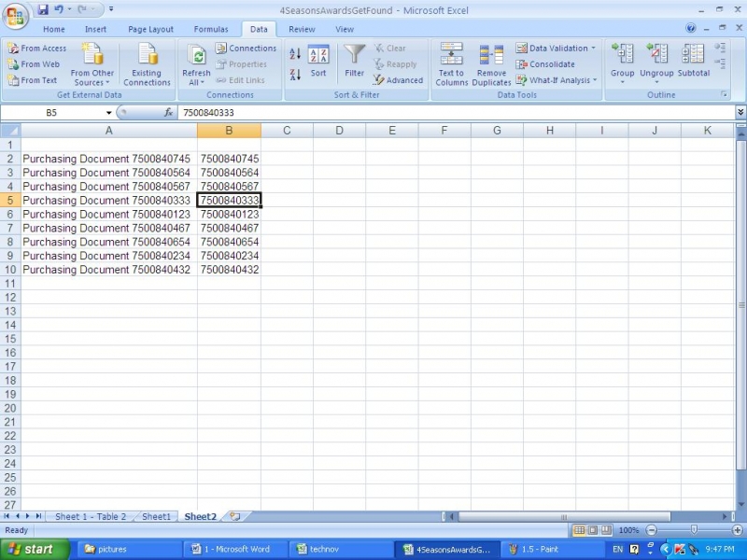Image resolution: width=747 pixels, height=560 pixels.
Task: Select Normal view button in status bar
Action: pos(580,530)
